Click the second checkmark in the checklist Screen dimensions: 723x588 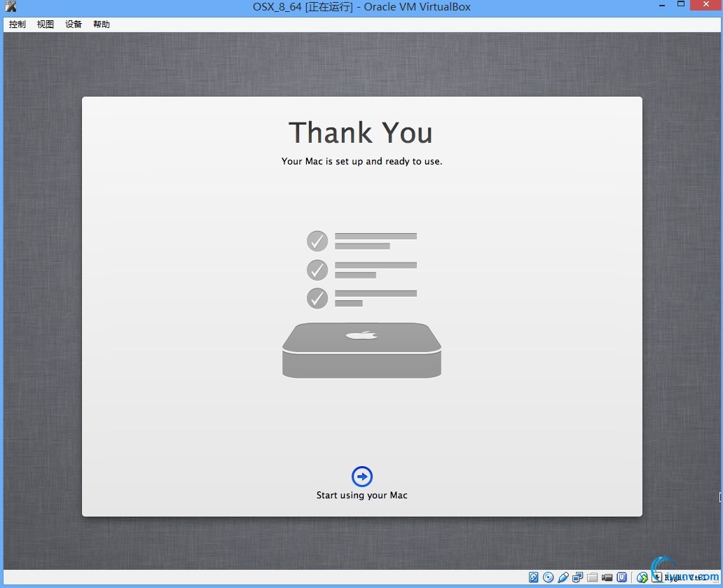317,270
